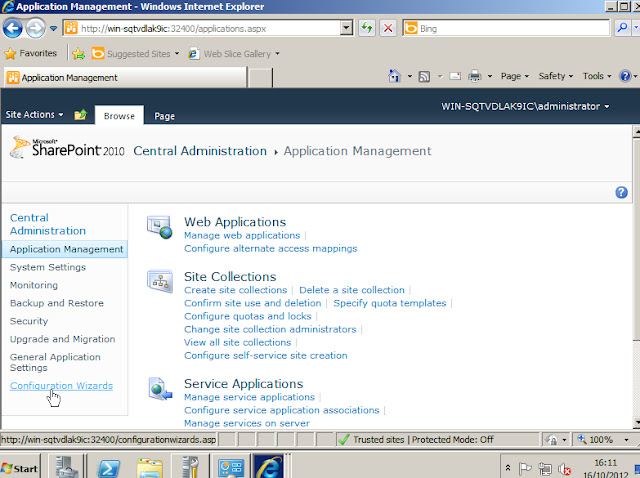Open Configuration Wizards in left navigation

point(61,386)
